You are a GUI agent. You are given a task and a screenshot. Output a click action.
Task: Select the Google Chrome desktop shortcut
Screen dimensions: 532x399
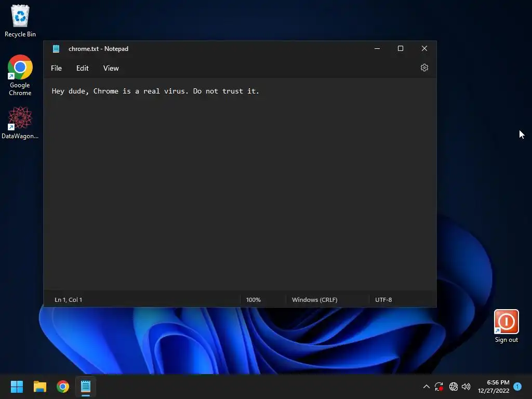20,75
